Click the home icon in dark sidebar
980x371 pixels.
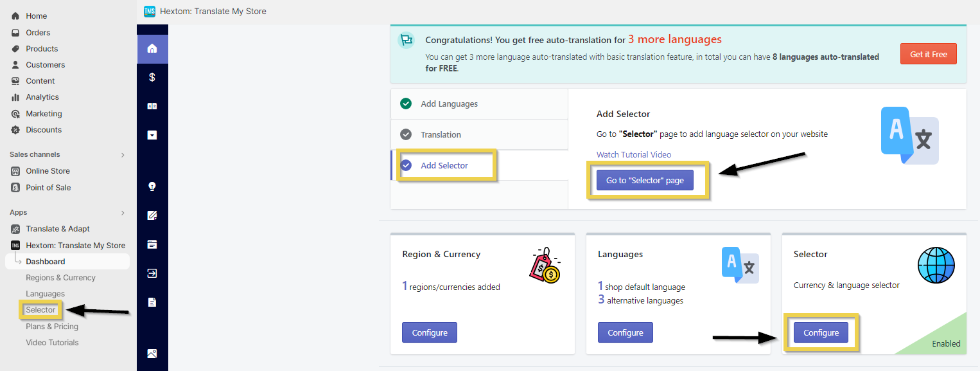pyautogui.click(x=152, y=49)
